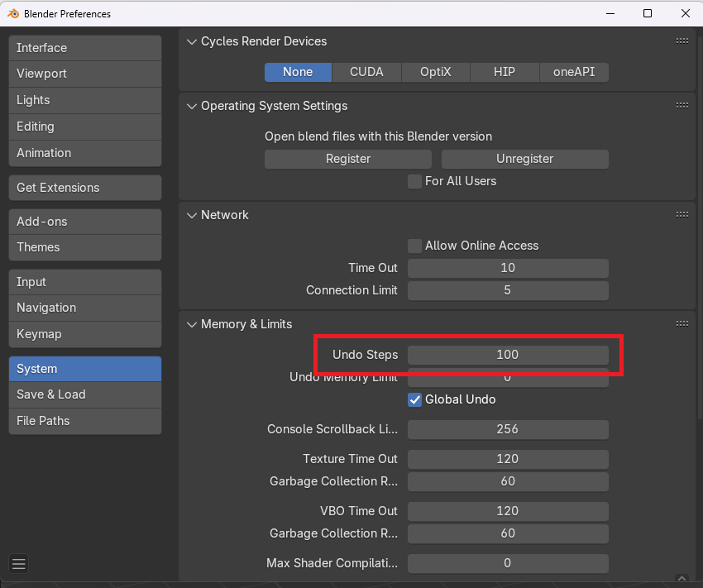Click the Unregister button
Image resolution: width=703 pixels, height=588 pixels.
click(525, 159)
